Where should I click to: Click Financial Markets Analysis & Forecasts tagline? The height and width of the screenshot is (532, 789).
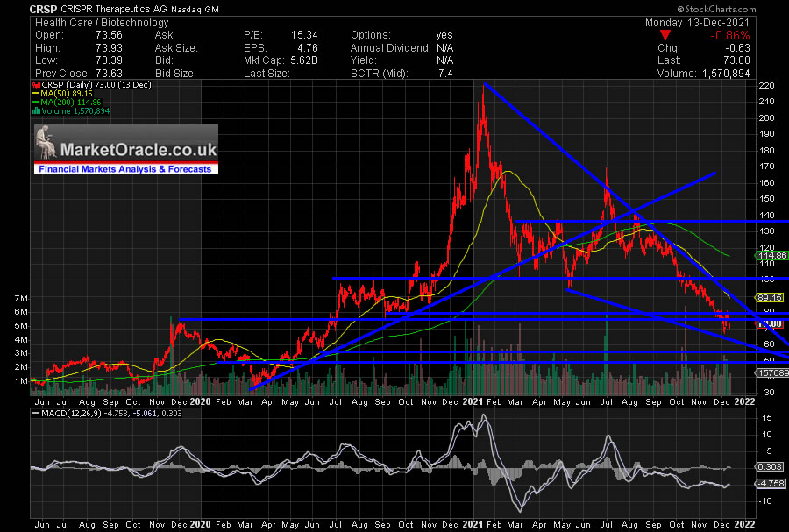(126, 168)
